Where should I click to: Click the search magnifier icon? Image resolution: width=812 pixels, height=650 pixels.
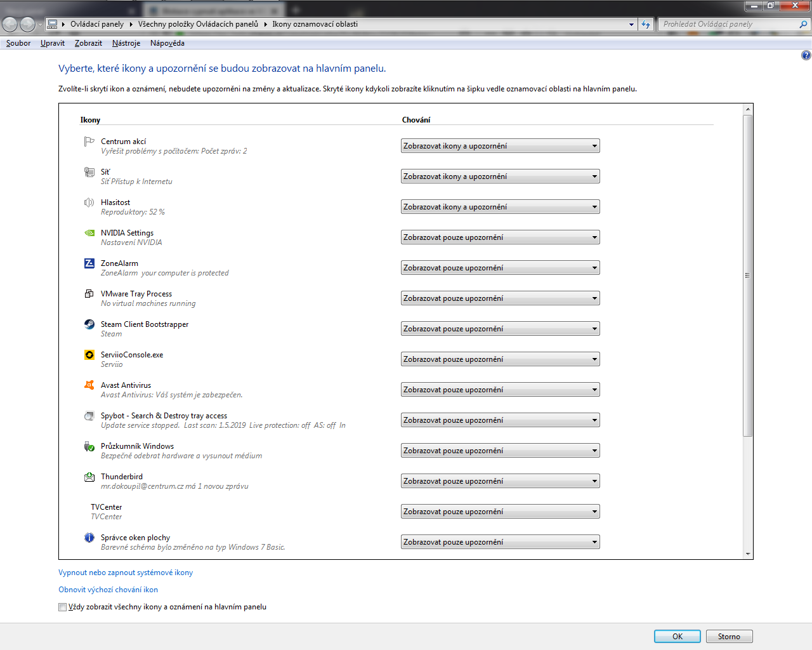(x=803, y=24)
